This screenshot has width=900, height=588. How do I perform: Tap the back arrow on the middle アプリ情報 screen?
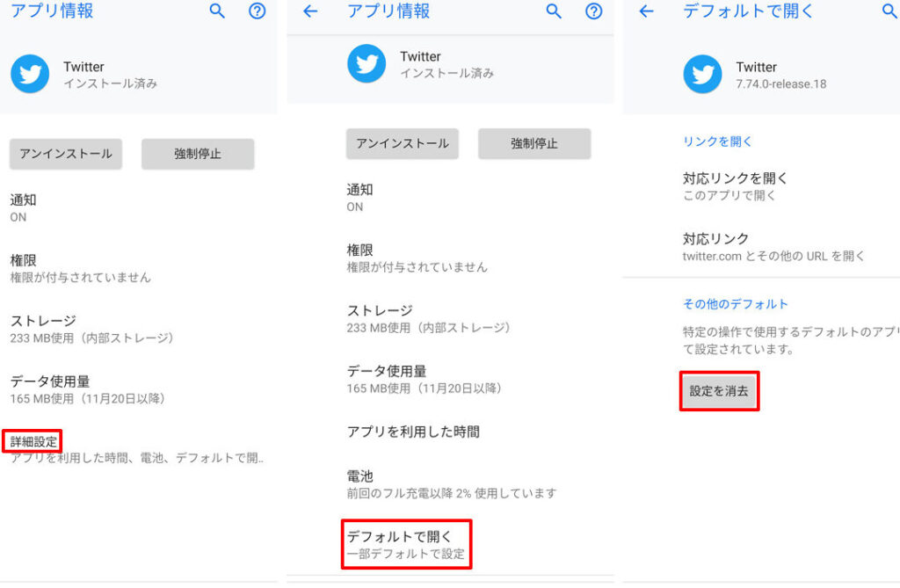pos(309,11)
